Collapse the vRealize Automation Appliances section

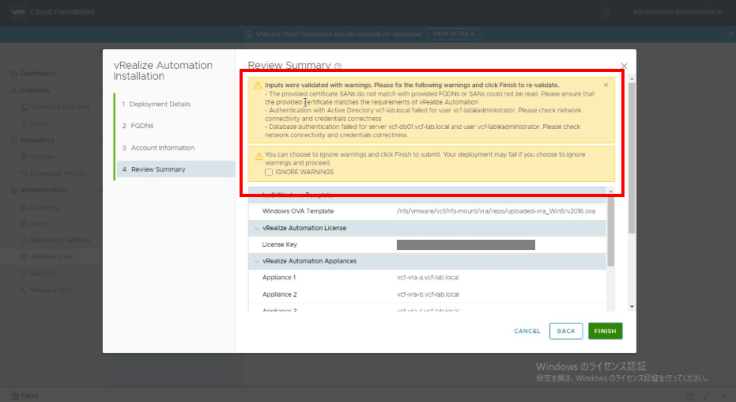[257, 261]
